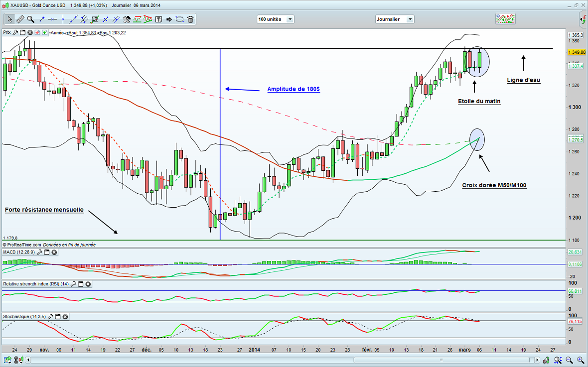The image size is (588, 367).
Task: Choose the vertical line drawing tool
Action: 63,19
